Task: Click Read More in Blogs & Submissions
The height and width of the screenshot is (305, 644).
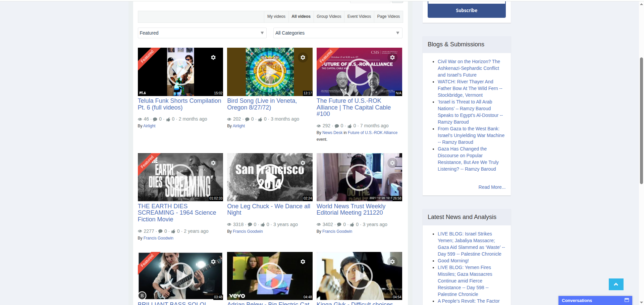Action: [492, 187]
